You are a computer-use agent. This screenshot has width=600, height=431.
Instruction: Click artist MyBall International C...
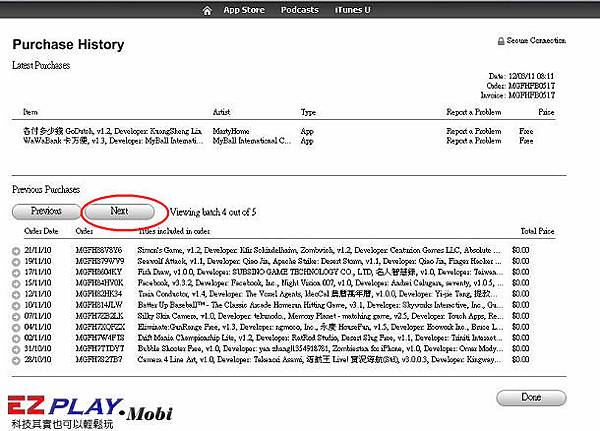coord(252,141)
